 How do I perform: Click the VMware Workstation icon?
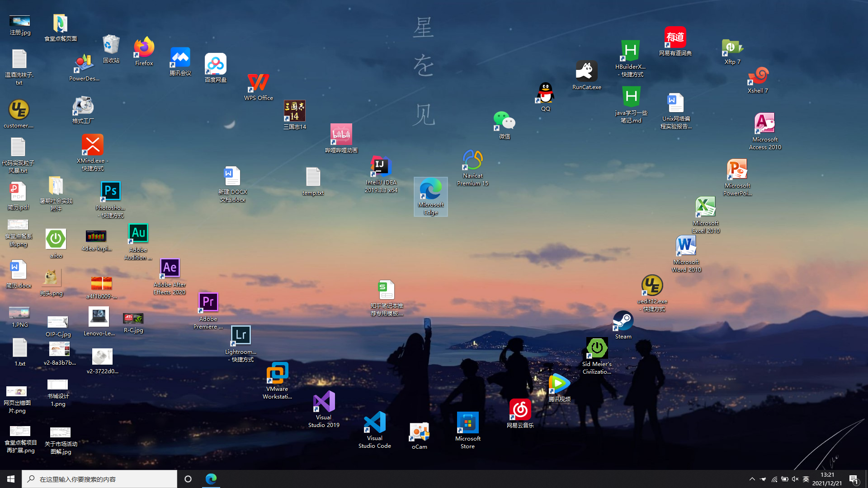pos(277,381)
